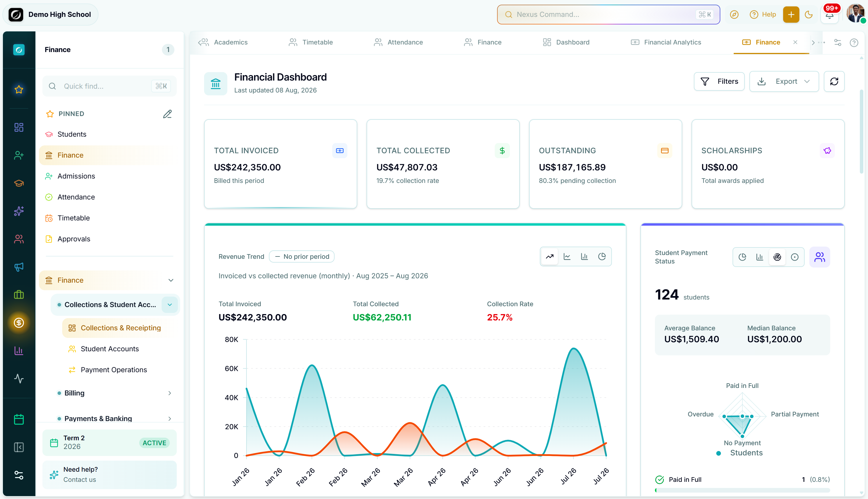Show more tabs with right chevron
Viewport: 868px width, 499px height.
tap(813, 42)
